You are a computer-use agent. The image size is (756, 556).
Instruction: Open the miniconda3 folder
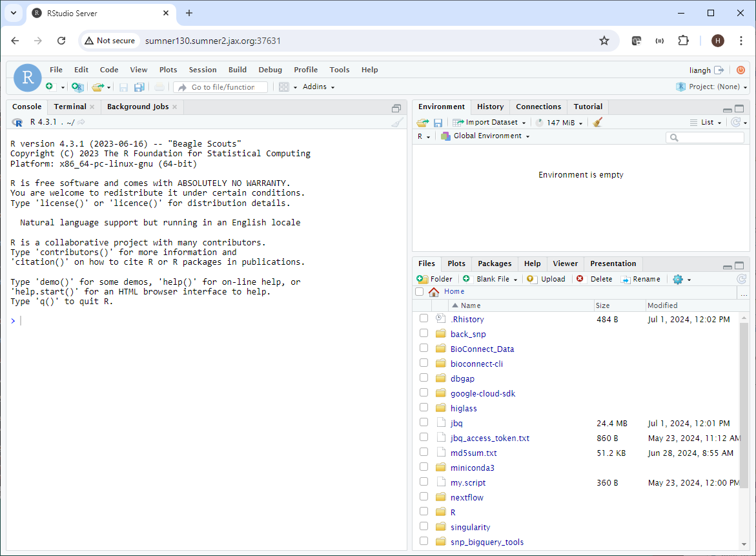point(473,467)
